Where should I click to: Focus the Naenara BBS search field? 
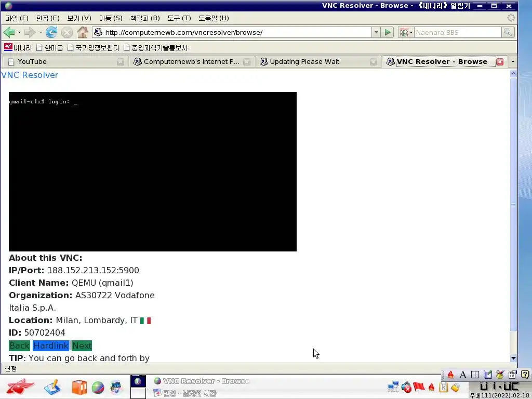point(457,33)
